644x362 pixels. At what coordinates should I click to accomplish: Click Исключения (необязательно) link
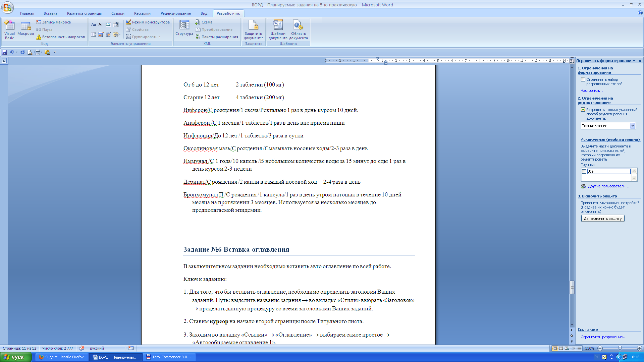[x=610, y=139]
